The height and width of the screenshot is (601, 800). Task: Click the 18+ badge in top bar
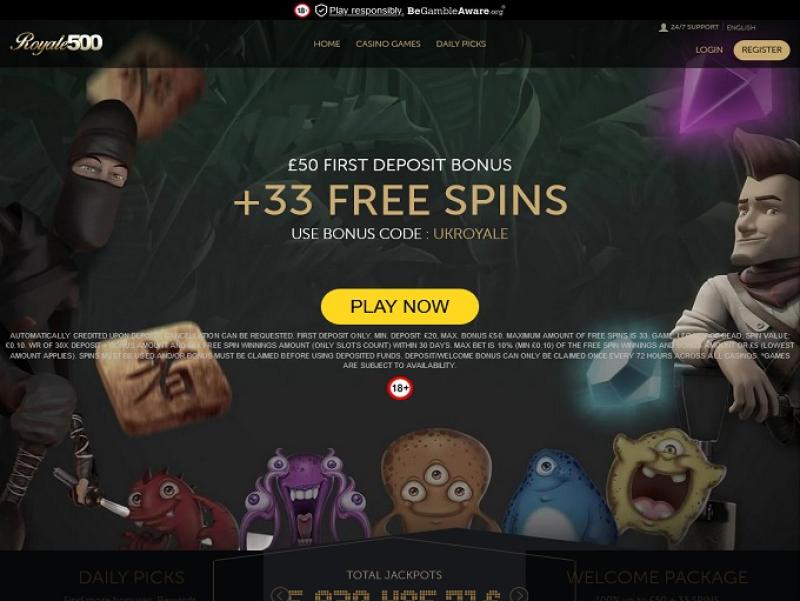tap(302, 10)
